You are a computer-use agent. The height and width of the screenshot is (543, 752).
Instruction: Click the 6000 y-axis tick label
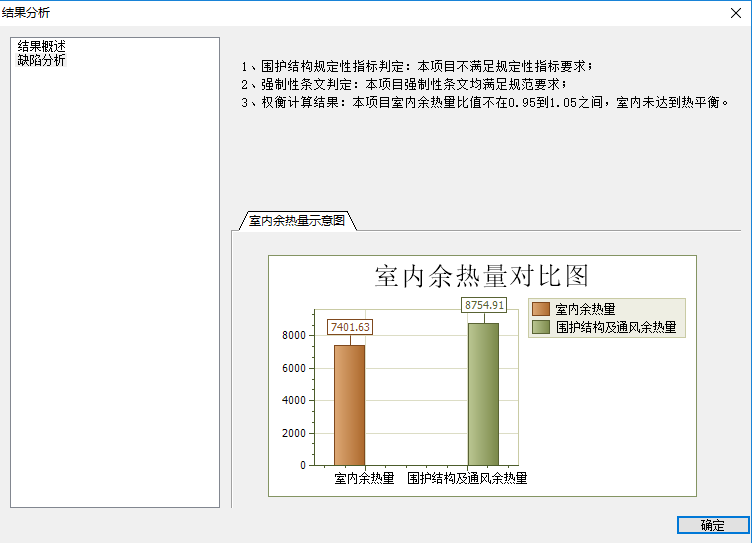click(294, 368)
